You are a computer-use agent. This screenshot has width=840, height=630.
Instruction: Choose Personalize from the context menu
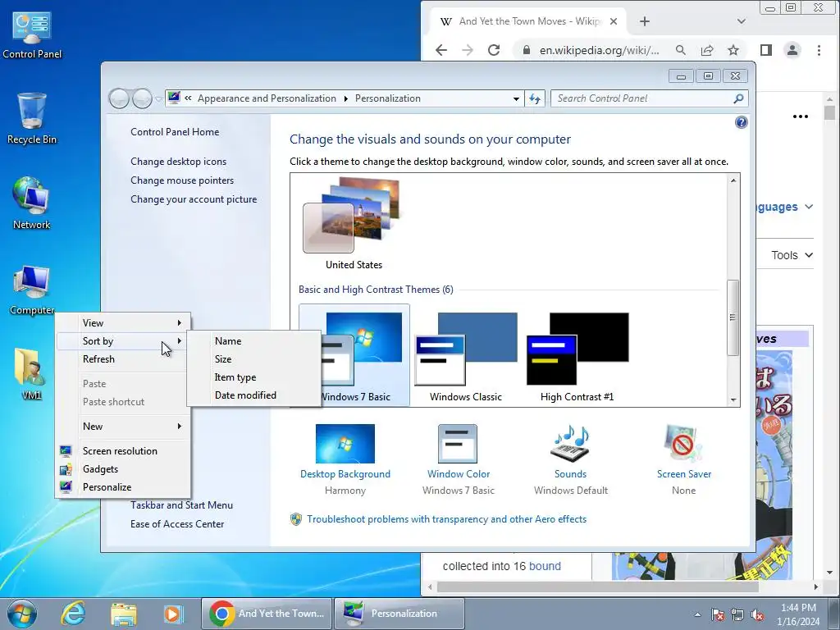[123, 487]
